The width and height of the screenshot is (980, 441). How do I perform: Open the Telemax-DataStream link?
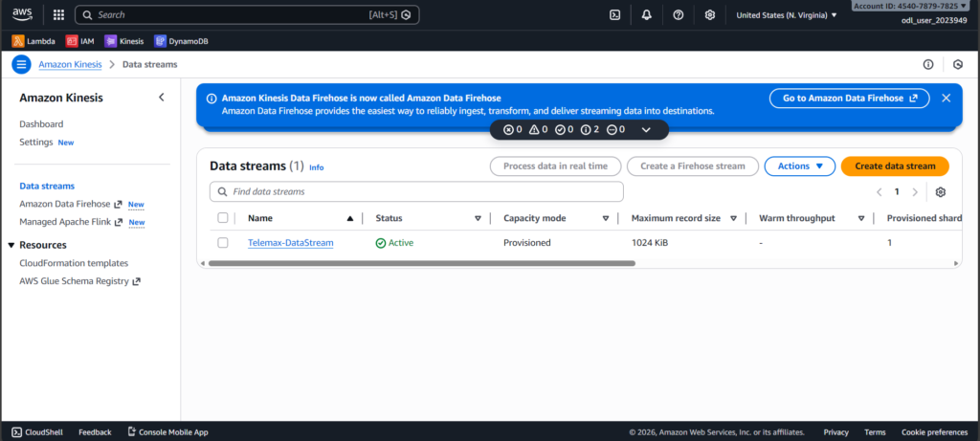tap(290, 243)
